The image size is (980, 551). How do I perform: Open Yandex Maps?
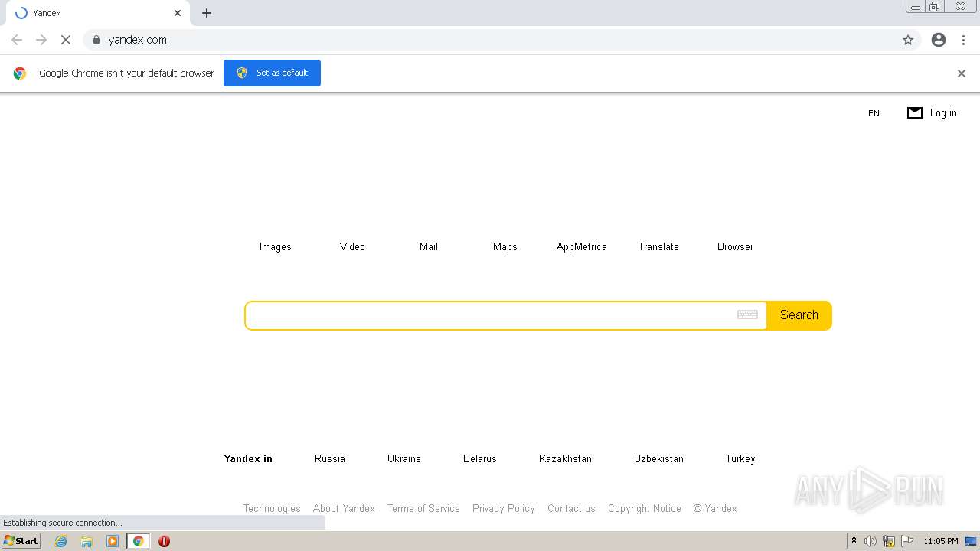[505, 246]
